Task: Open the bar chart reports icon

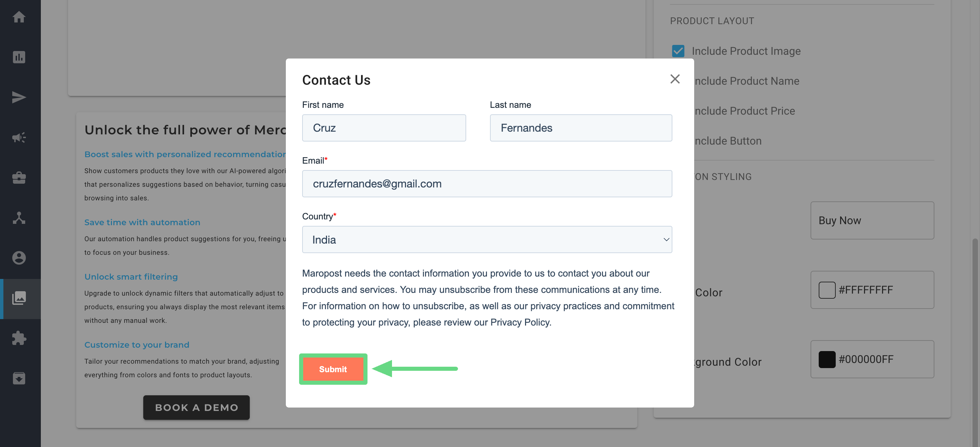Action: point(19,57)
